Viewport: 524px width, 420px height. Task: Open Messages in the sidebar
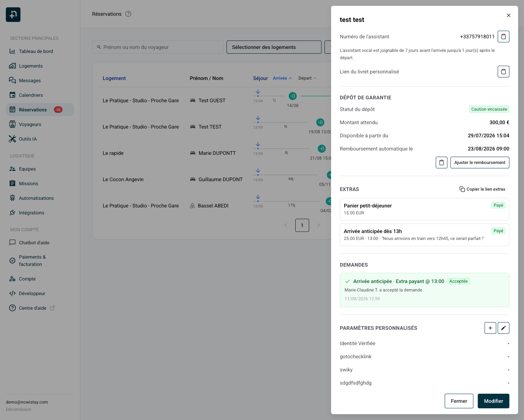(x=40, y=80)
